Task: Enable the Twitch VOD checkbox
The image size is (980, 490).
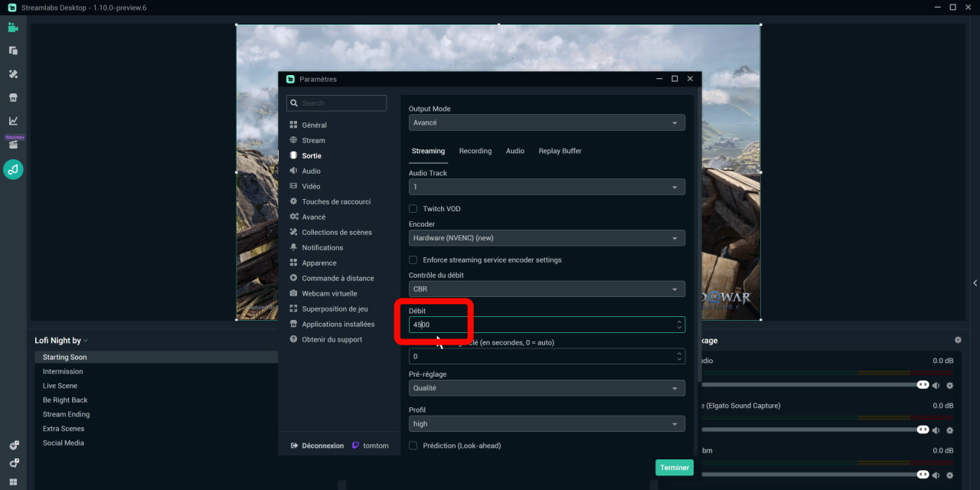Action: (x=413, y=209)
